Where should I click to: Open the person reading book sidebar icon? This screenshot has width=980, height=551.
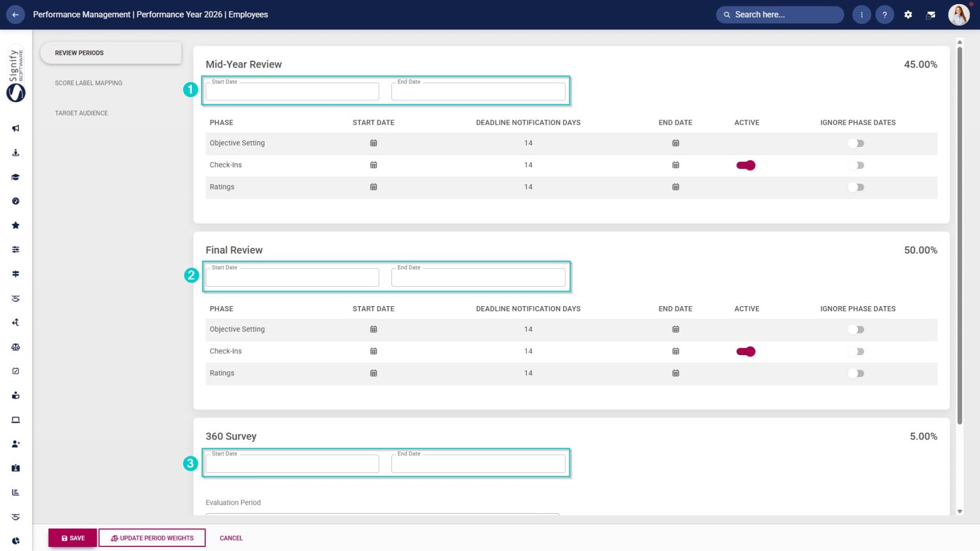pyautogui.click(x=16, y=395)
